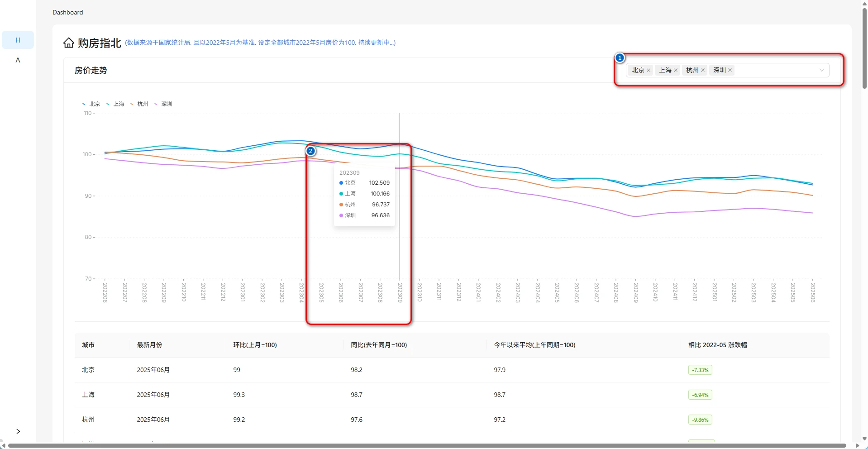Click the Dashboard breadcrumb

(68, 12)
